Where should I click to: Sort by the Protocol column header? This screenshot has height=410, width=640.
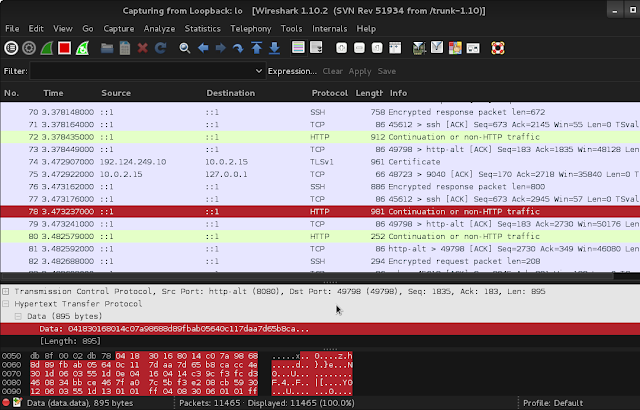330,93
